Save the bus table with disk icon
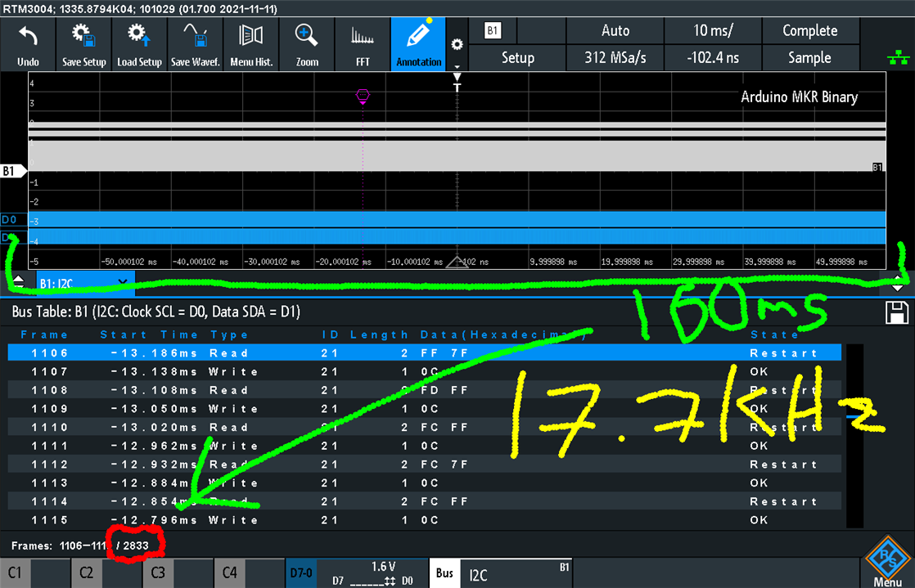Viewport: 915px width, 588px height. point(896,312)
